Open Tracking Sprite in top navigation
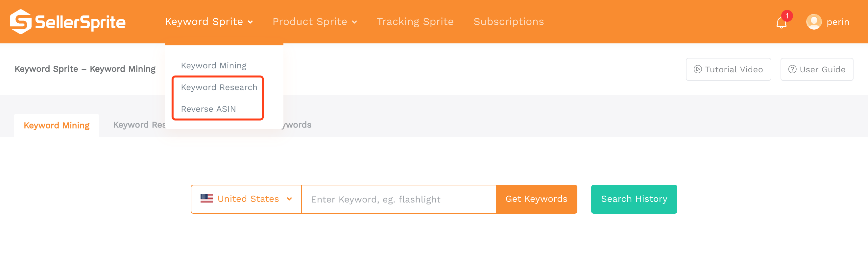This screenshot has width=868, height=261. 415,22
